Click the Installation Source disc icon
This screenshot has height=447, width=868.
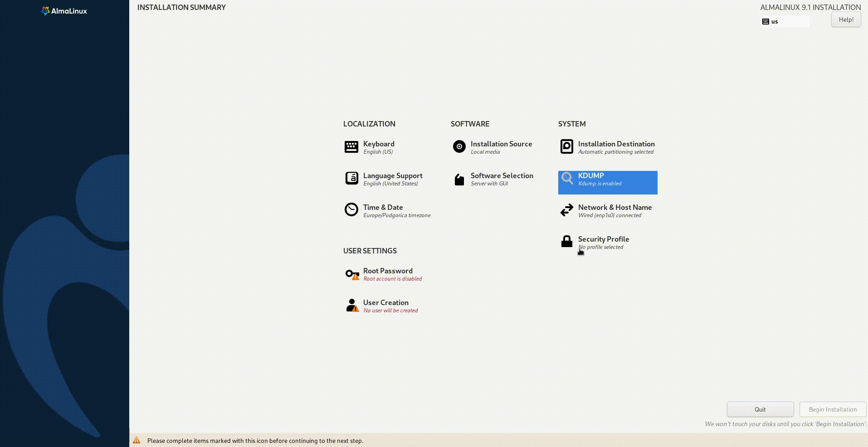click(459, 146)
